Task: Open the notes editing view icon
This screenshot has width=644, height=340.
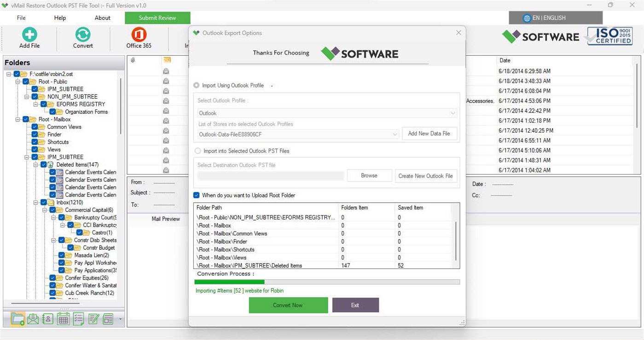Action: click(93, 318)
